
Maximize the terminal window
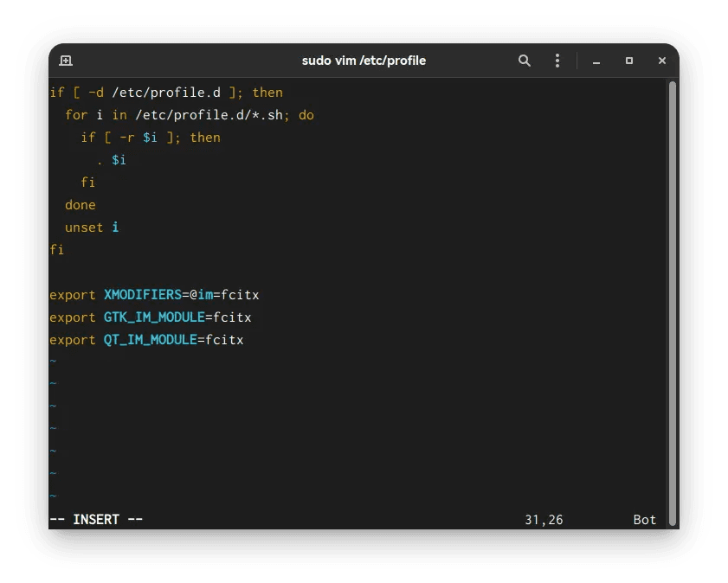(x=629, y=61)
